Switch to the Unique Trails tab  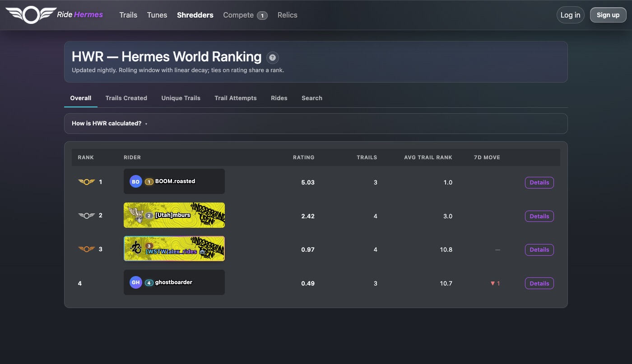(181, 98)
